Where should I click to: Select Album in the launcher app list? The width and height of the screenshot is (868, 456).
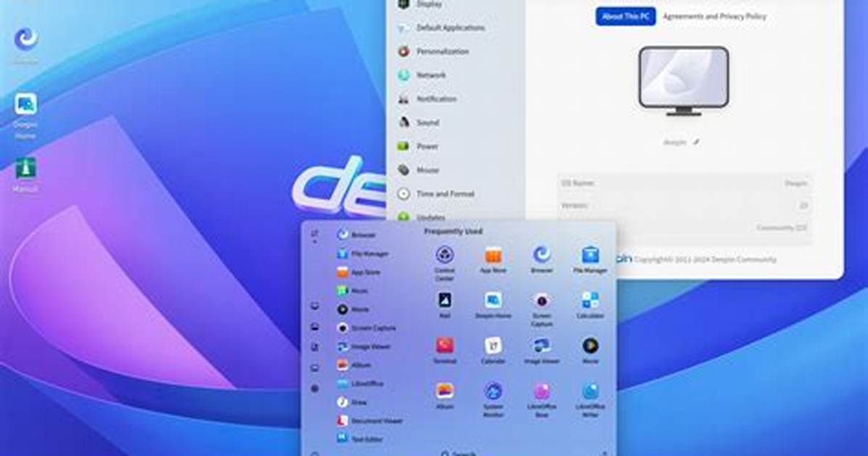(x=354, y=365)
